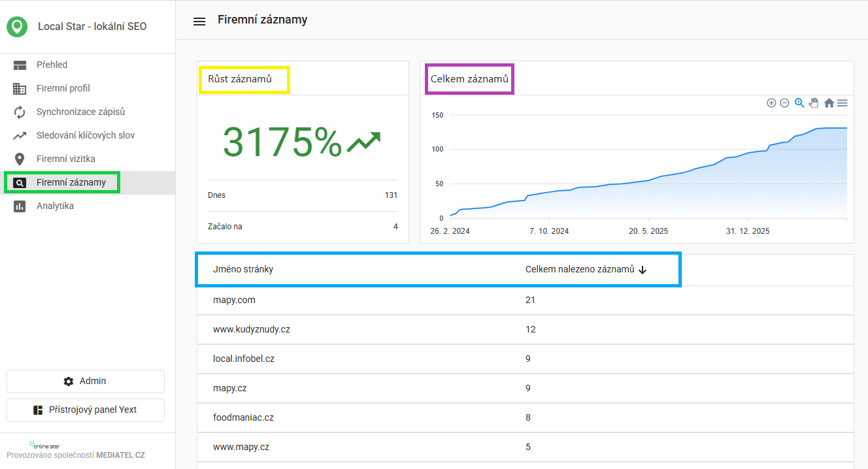Open the chart export menu icon
The image size is (868, 469).
843,103
